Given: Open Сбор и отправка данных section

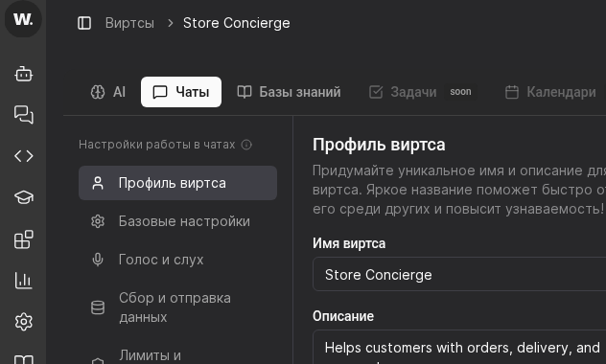Looking at the screenshot, I should point(177,307).
